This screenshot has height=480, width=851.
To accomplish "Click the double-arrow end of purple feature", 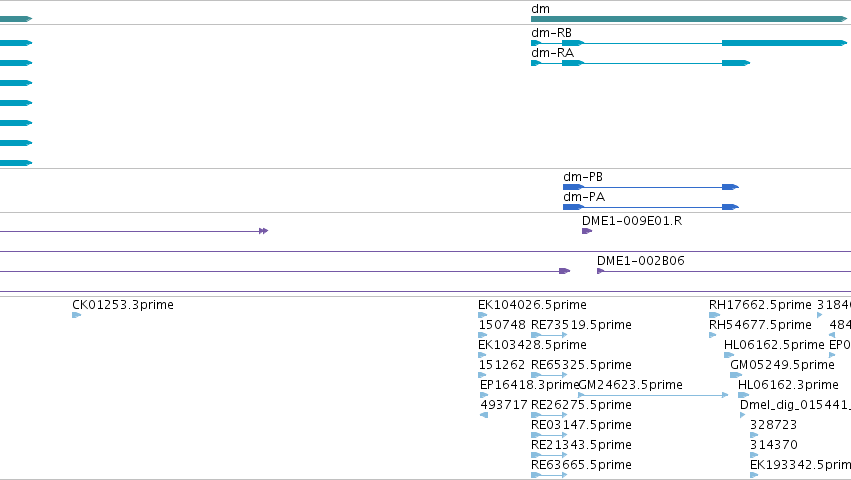I will [264, 231].
